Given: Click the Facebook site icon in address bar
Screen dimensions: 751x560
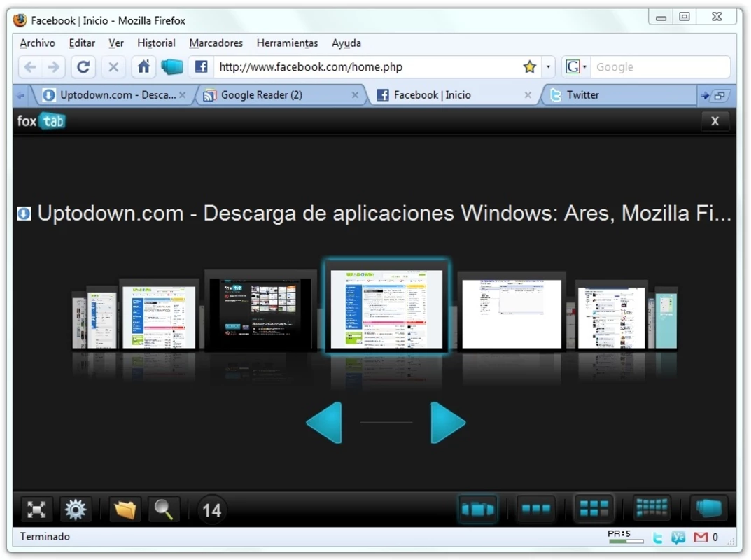Looking at the screenshot, I should (201, 66).
